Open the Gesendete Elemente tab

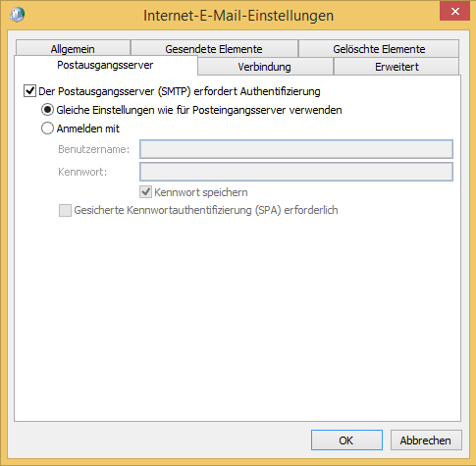214,49
